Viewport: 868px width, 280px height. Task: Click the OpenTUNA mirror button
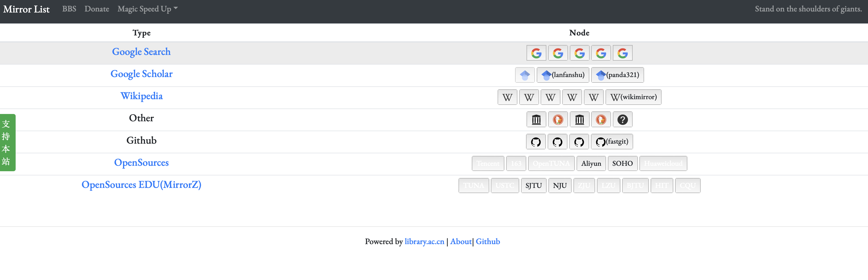pos(551,164)
